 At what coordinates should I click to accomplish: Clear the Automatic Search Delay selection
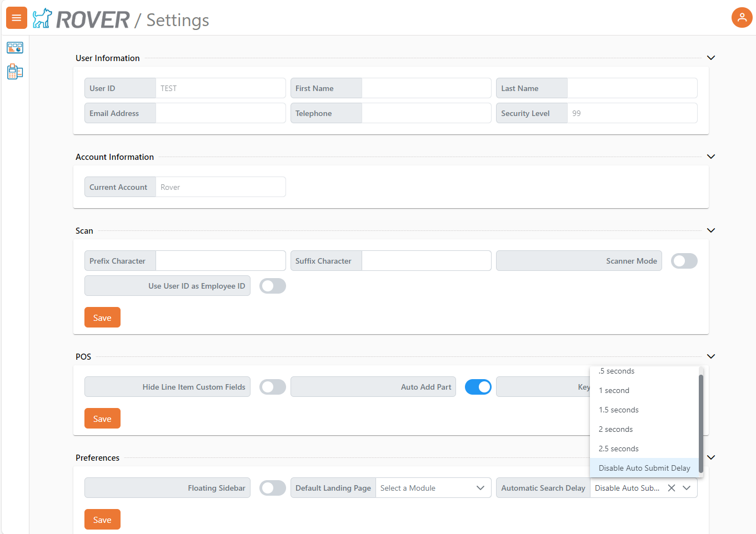[x=672, y=487]
